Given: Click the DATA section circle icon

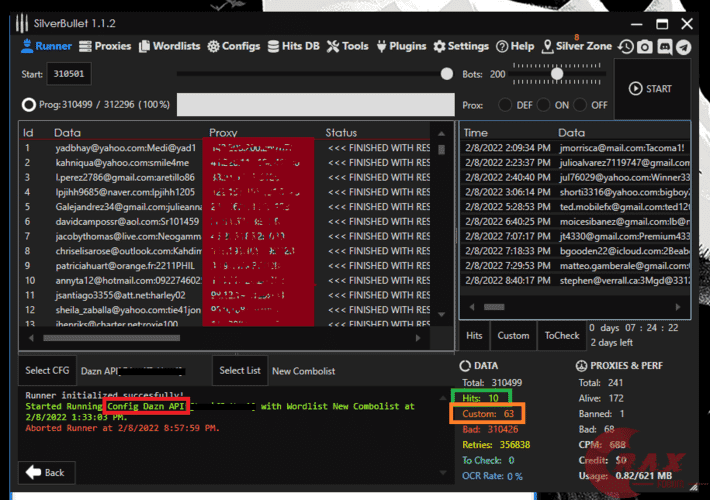Looking at the screenshot, I should click(x=465, y=365).
